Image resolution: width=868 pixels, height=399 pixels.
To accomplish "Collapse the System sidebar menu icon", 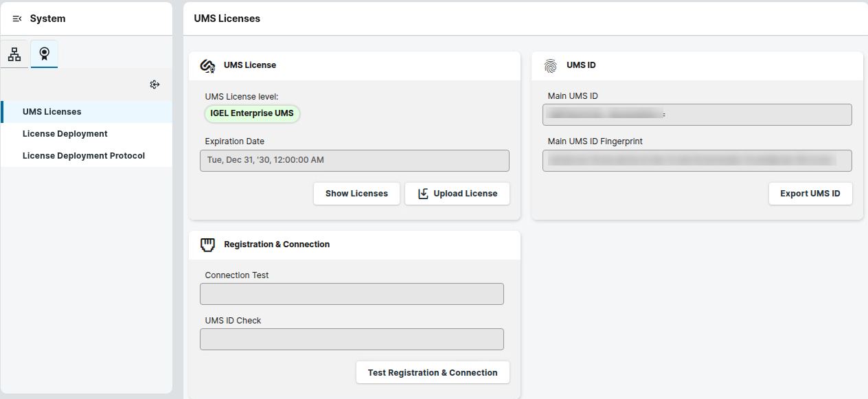I will [x=17, y=19].
